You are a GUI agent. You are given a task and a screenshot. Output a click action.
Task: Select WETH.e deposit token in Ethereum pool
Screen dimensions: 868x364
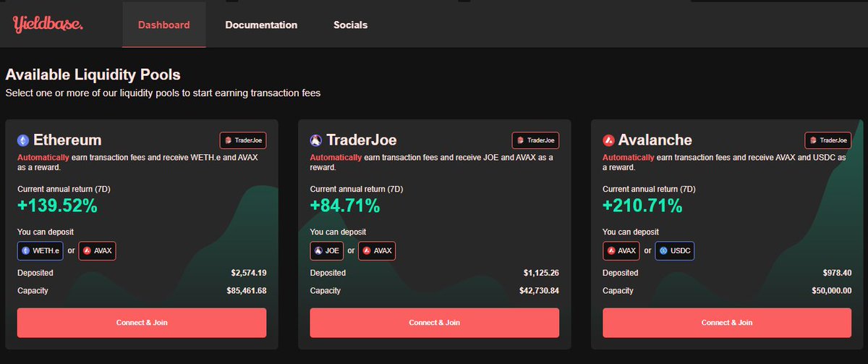[x=41, y=251]
